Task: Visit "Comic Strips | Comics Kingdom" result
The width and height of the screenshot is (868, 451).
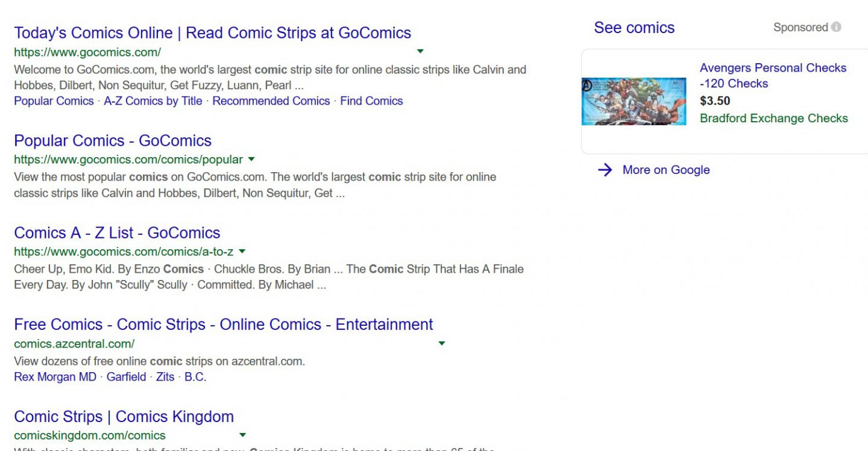Action: click(124, 417)
